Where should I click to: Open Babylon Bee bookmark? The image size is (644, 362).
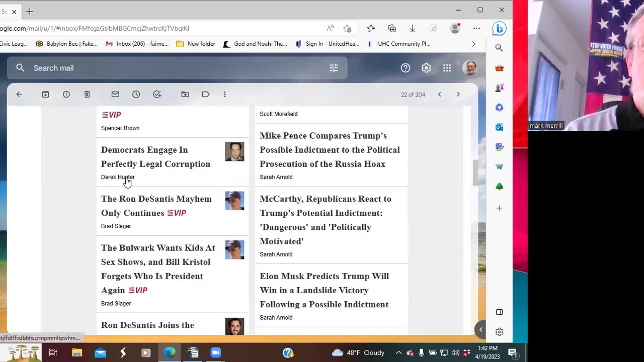67,44
